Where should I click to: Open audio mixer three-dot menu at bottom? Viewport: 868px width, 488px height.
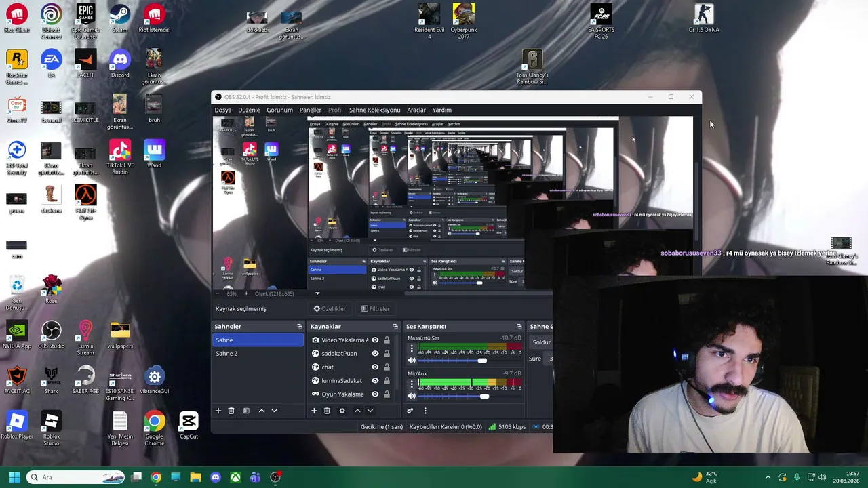click(x=425, y=411)
